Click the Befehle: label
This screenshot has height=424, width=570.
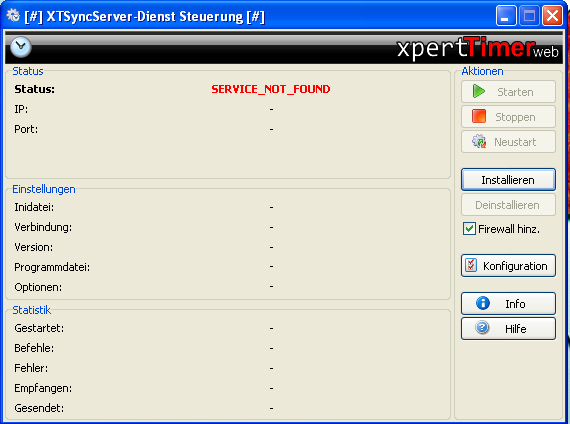34,348
